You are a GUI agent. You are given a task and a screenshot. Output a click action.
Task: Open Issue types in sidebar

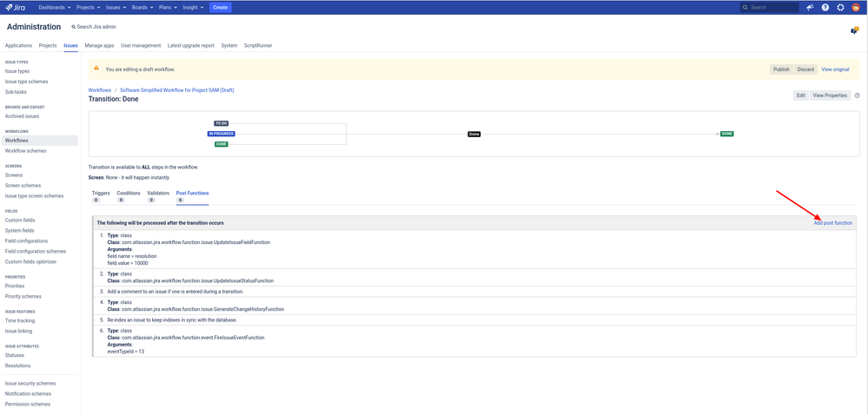pyautogui.click(x=17, y=71)
